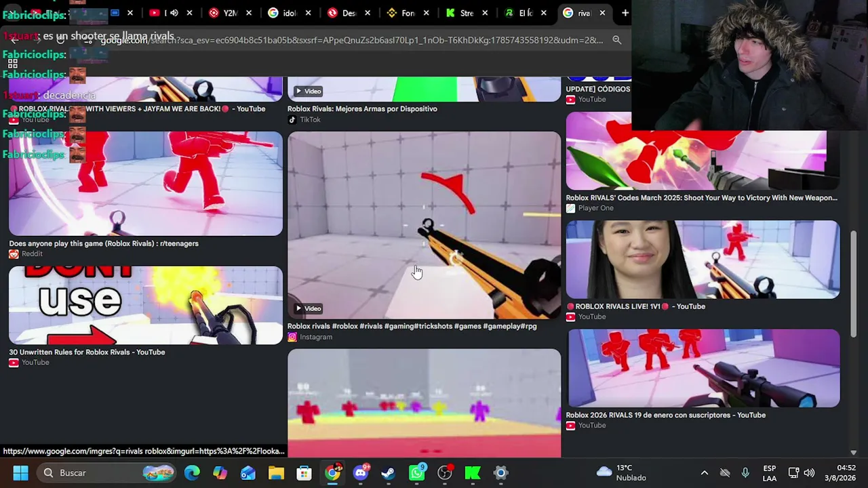Close the 'Y2M' tab
Image resolution: width=868 pixels, height=488 pixels.
[249, 13]
